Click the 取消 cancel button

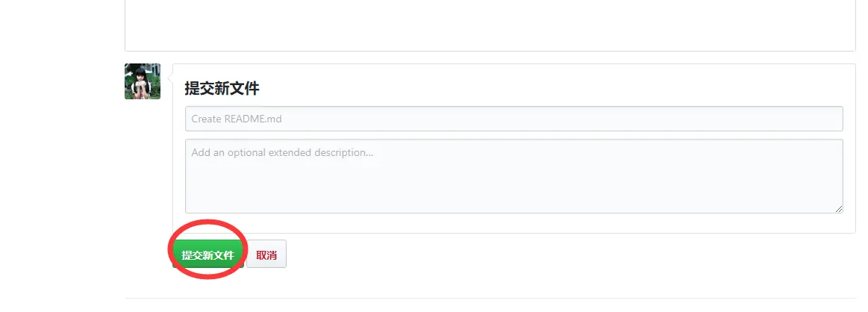[266, 254]
